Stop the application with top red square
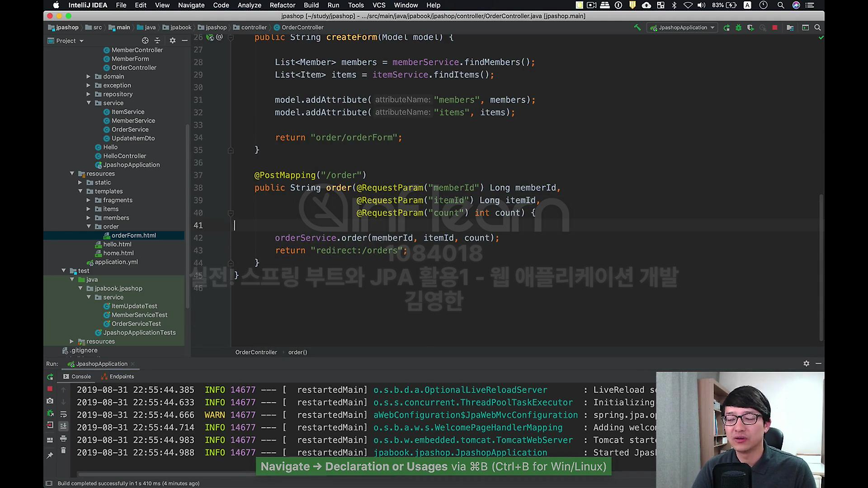Screen dimensions: 868x488 tap(774, 28)
